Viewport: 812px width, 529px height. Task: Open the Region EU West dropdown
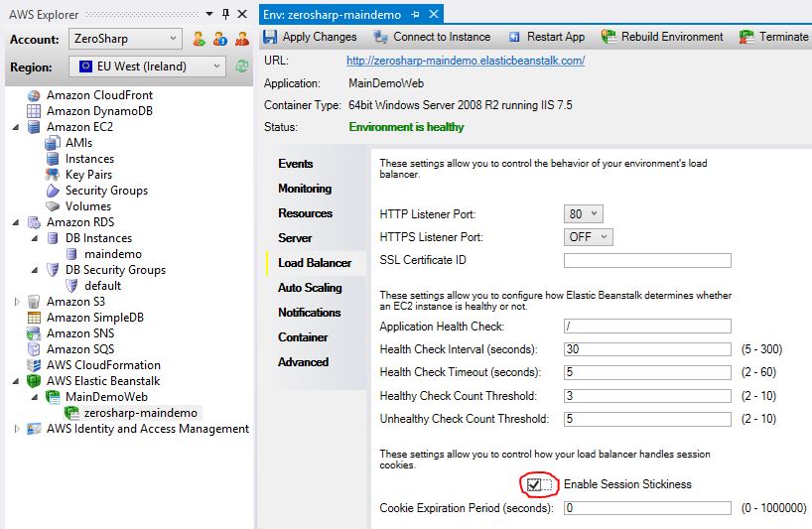[x=147, y=66]
